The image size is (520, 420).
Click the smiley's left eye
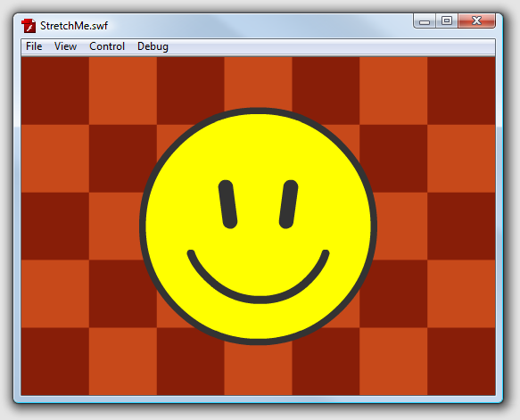(x=227, y=204)
